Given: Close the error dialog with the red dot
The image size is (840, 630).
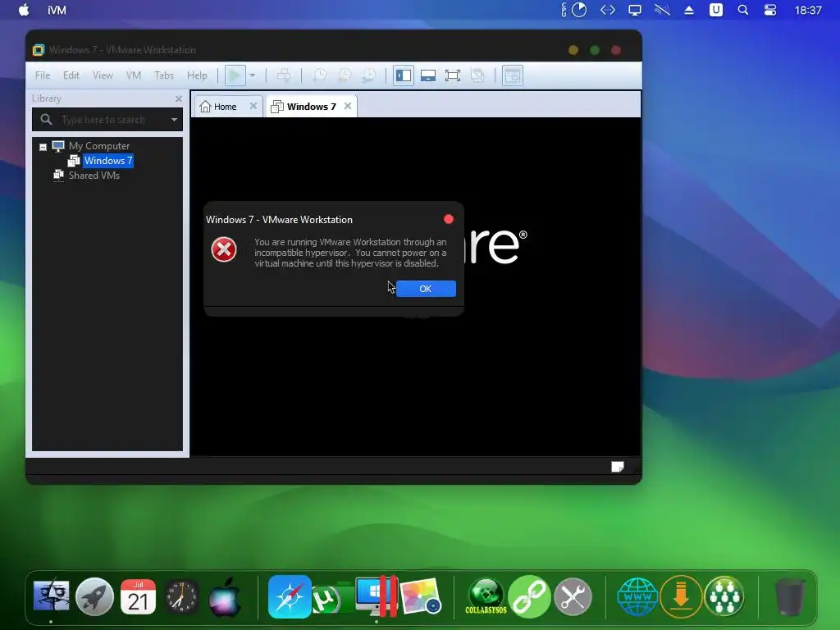Looking at the screenshot, I should tap(449, 219).
